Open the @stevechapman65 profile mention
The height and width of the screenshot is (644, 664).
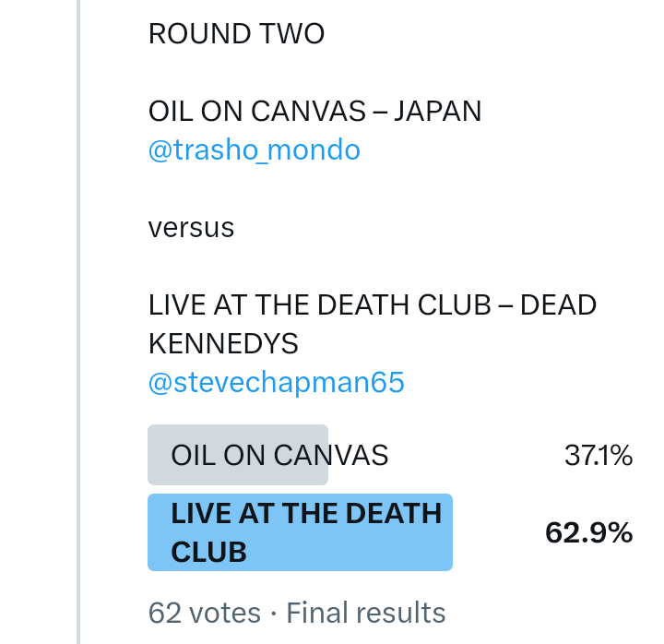click(276, 383)
